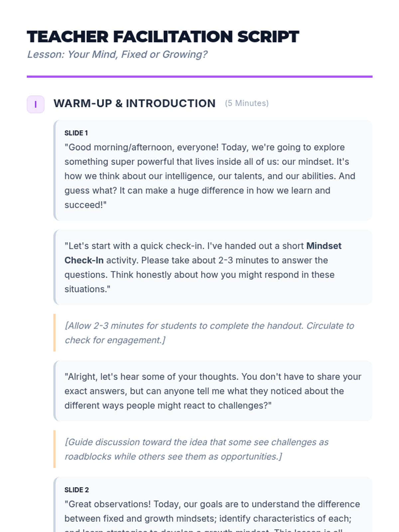Click the SLIDE 1 label
The image size is (399, 532).
76,133
